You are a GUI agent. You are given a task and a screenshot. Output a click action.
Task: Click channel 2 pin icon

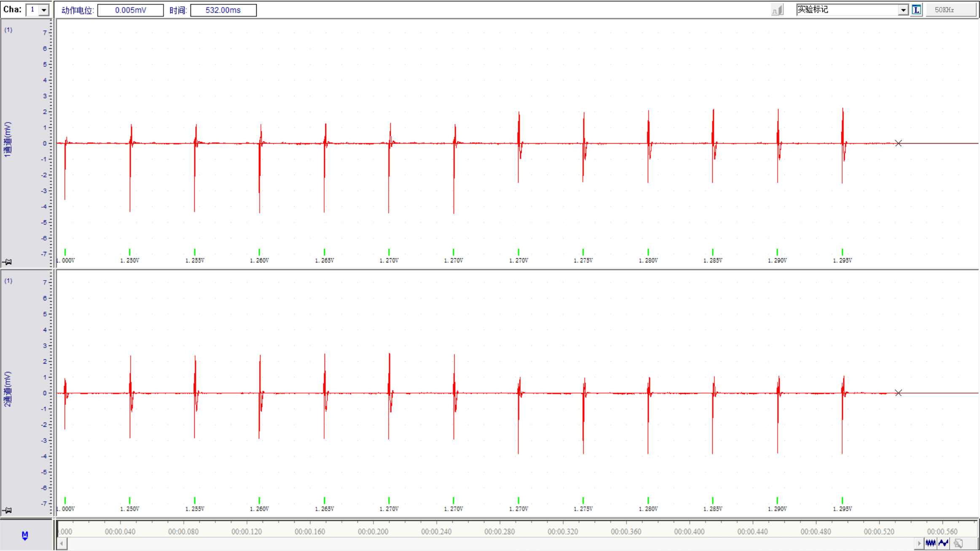coord(7,511)
